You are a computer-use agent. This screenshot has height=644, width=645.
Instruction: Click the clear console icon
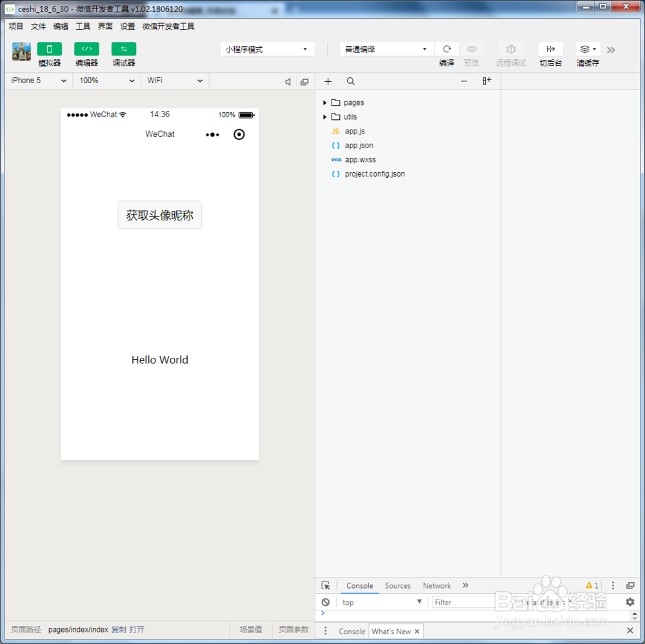(x=326, y=602)
